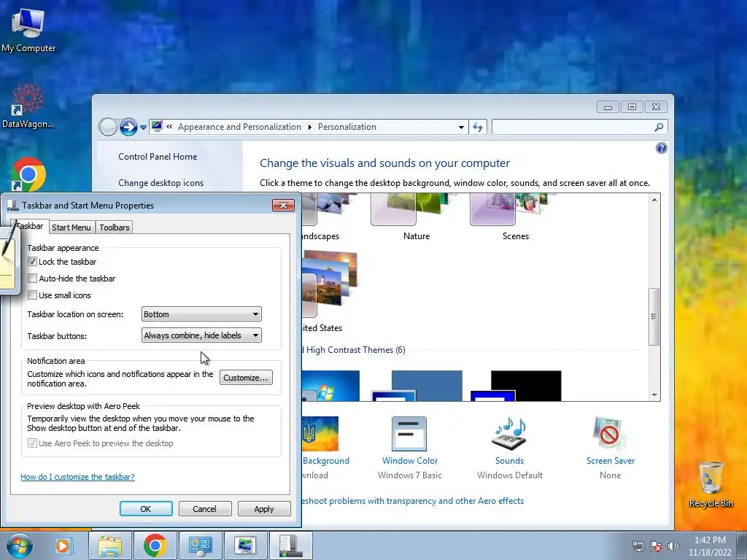Image resolution: width=747 pixels, height=560 pixels.
Task: Switch to Chrome in the taskbar
Action: pos(155,545)
